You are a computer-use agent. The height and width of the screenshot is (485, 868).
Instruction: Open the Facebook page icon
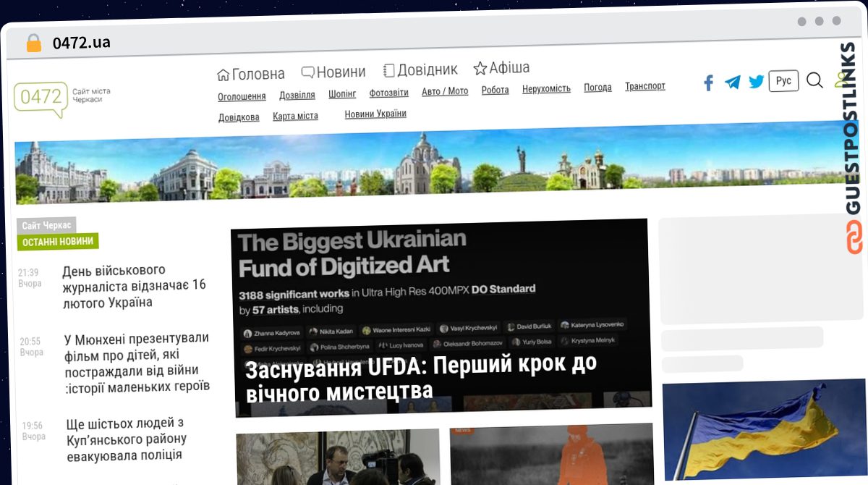tap(709, 83)
